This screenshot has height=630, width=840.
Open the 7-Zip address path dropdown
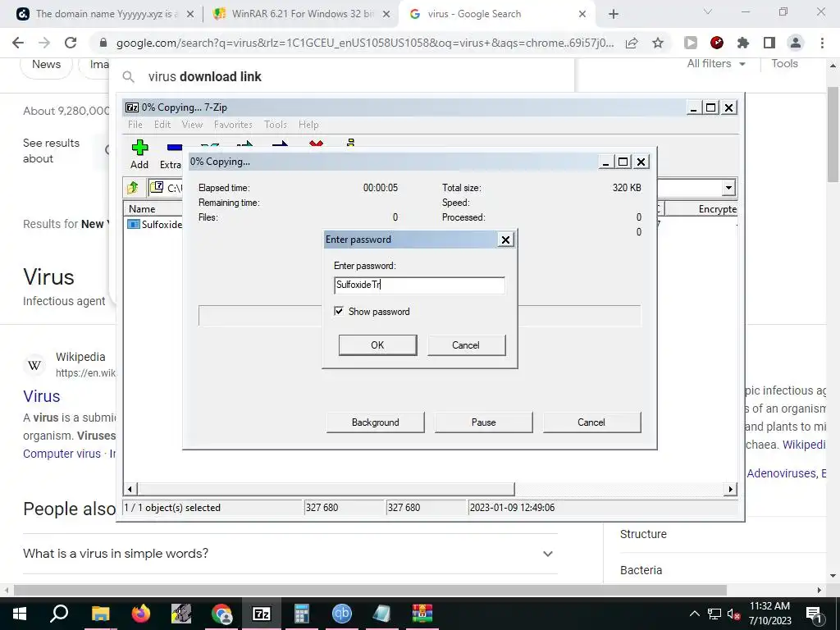(728, 188)
